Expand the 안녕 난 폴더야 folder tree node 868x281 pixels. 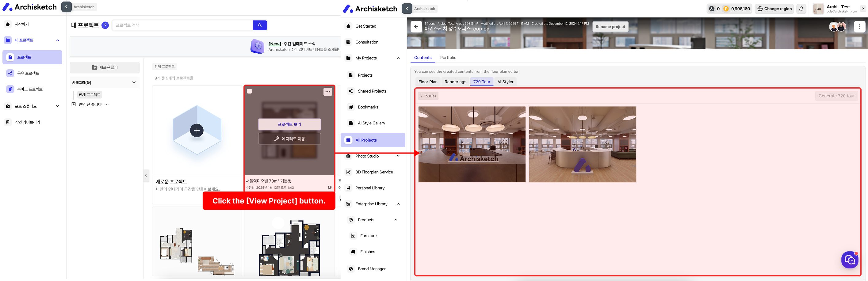point(74,104)
